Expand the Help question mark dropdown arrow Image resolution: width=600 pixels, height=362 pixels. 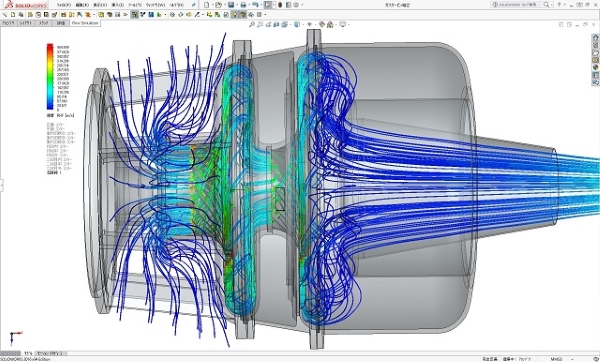point(565,5)
